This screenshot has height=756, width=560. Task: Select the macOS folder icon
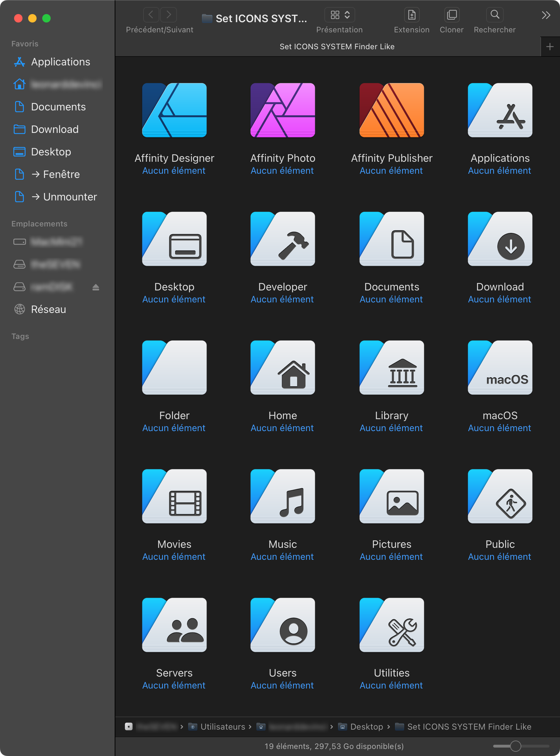pos(500,367)
